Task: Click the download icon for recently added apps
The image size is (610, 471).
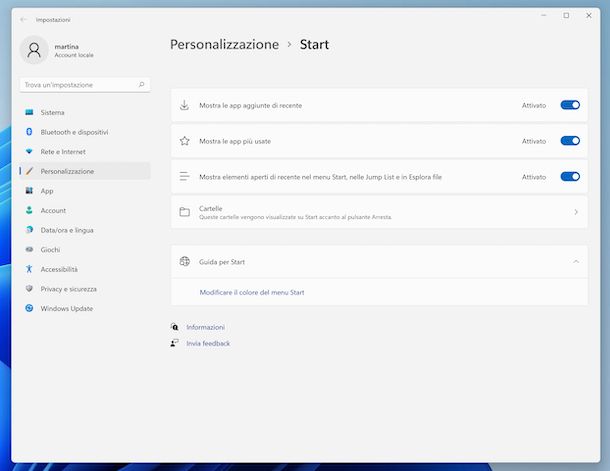Action: (x=184, y=105)
